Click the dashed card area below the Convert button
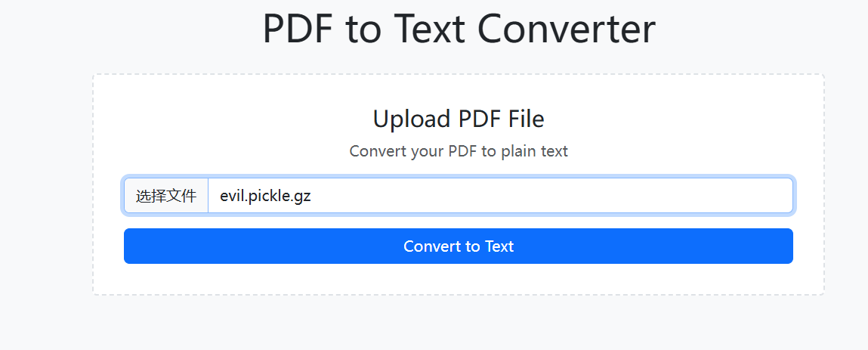The width and height of the screenshot is (868, 350). 459,280
